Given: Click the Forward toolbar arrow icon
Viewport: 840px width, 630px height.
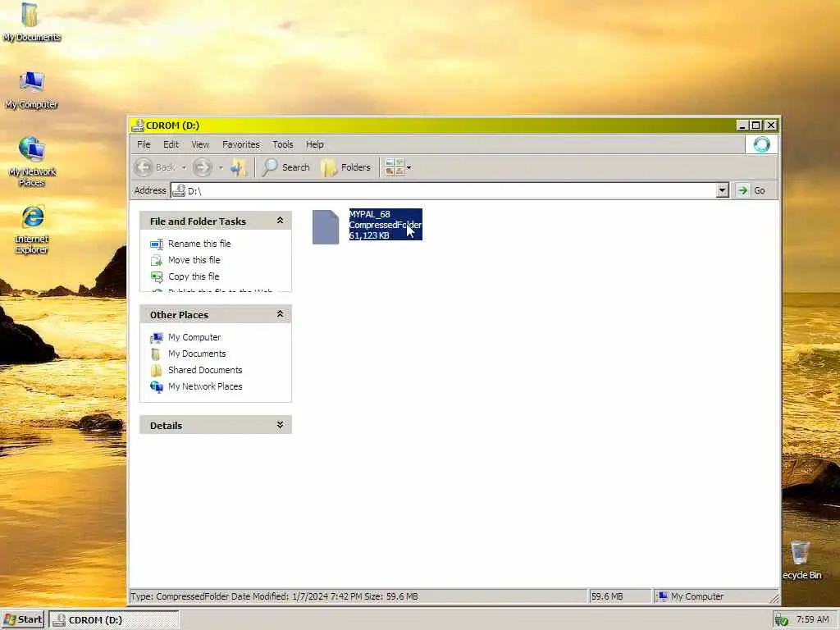Looking at the screenshot, I should point(202,167).
